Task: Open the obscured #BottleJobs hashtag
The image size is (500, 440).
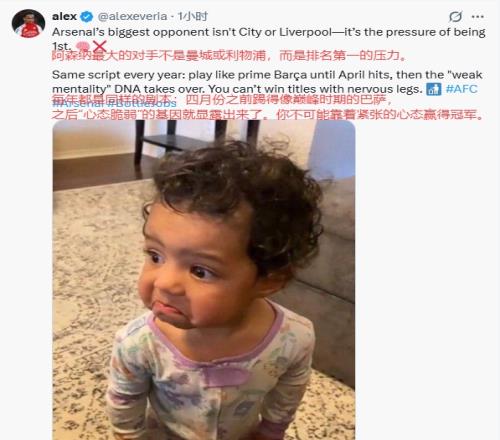Action: [x=142, y=103]
